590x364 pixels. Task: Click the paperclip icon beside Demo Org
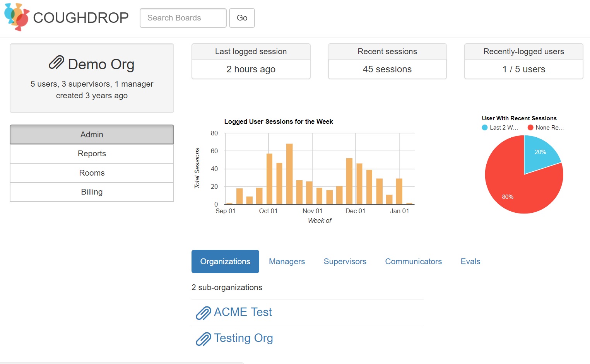56,63
